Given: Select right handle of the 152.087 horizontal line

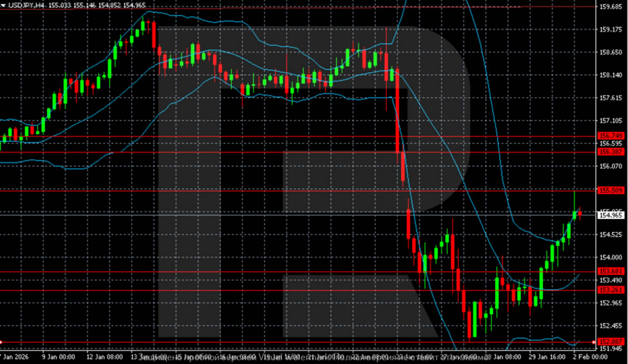Looking at the screenshot, I should coord(594,342).
